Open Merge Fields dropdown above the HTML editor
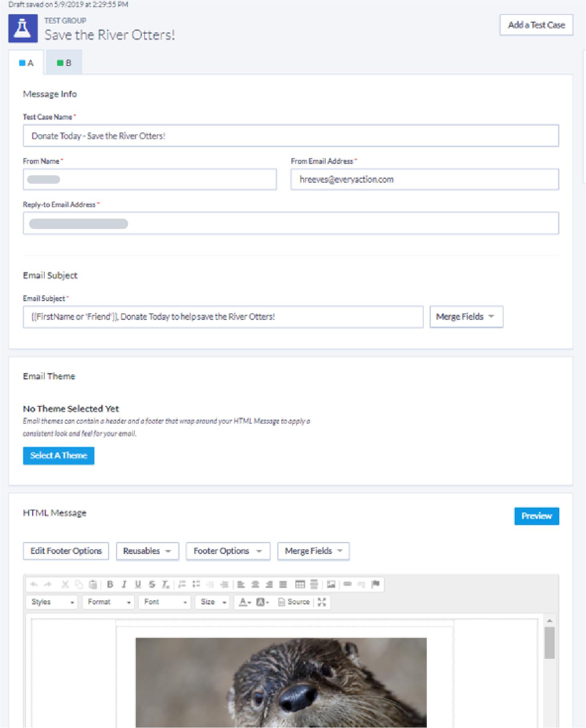586x728 pixels. tap(314, 551)
